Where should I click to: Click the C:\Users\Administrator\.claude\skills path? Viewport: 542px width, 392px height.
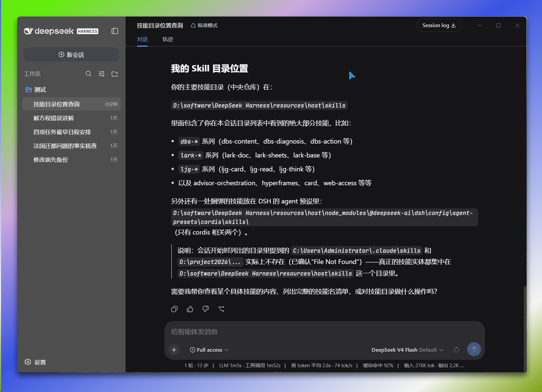click(357, 251)
